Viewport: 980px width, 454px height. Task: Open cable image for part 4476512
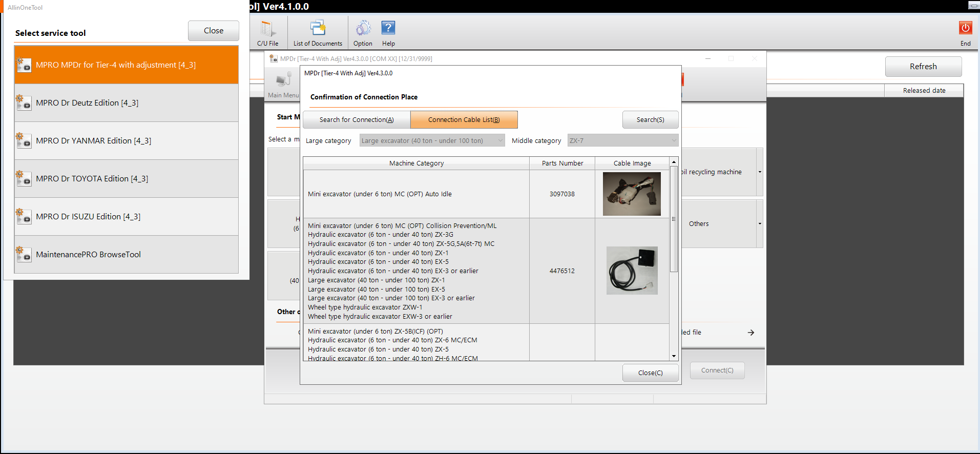tap(632, 271)
